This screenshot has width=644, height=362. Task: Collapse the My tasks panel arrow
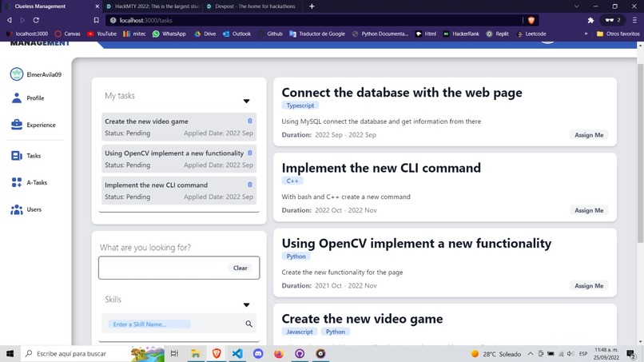click(246, 101)
